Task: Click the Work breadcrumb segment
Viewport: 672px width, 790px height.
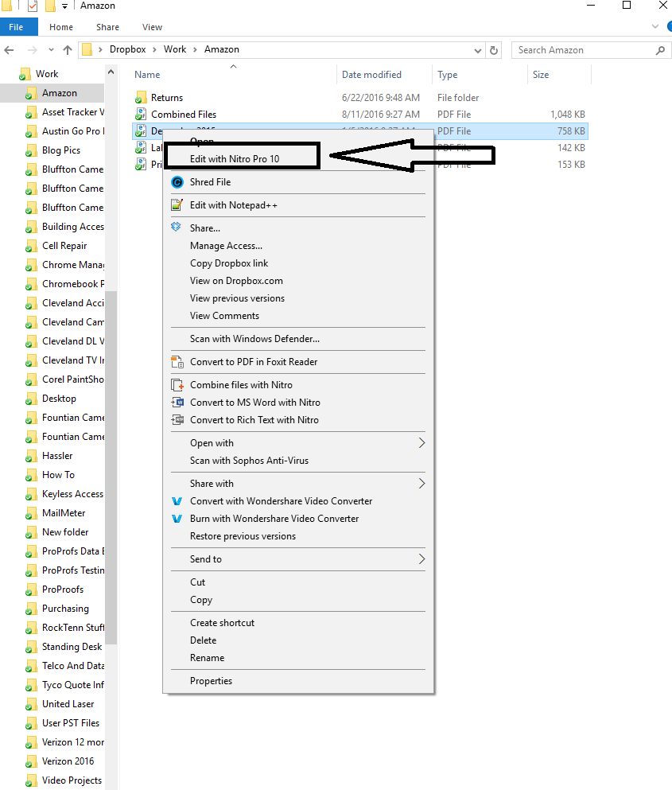Action: pyautogui.click(x=175, y=49)
